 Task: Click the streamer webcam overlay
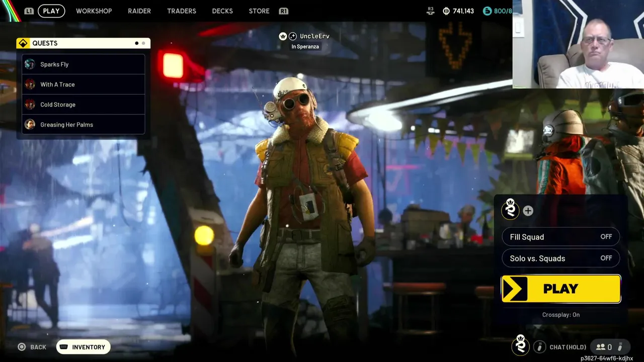578,44
